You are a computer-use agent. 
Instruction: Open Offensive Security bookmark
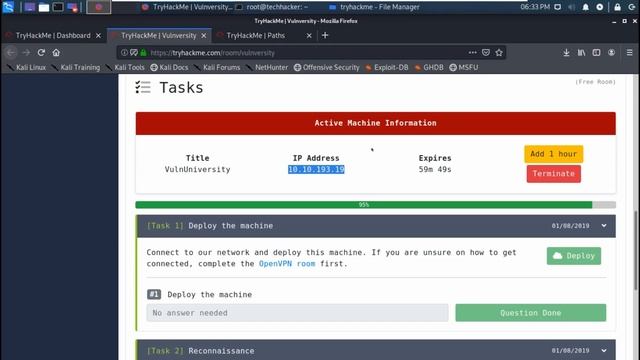[x=327, y=67]
